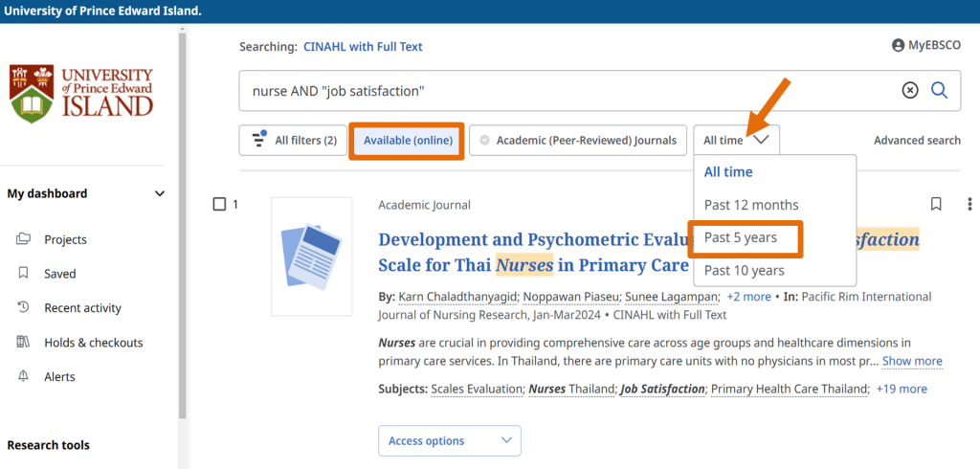Open Recent activity from the sidebar
This screenshot has width=980, height=469.
pyautogui.click(x=82, y=308)
